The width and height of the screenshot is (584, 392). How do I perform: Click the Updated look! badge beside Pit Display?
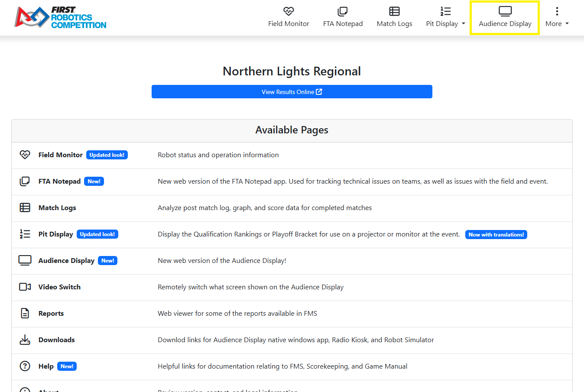point(97,234)
